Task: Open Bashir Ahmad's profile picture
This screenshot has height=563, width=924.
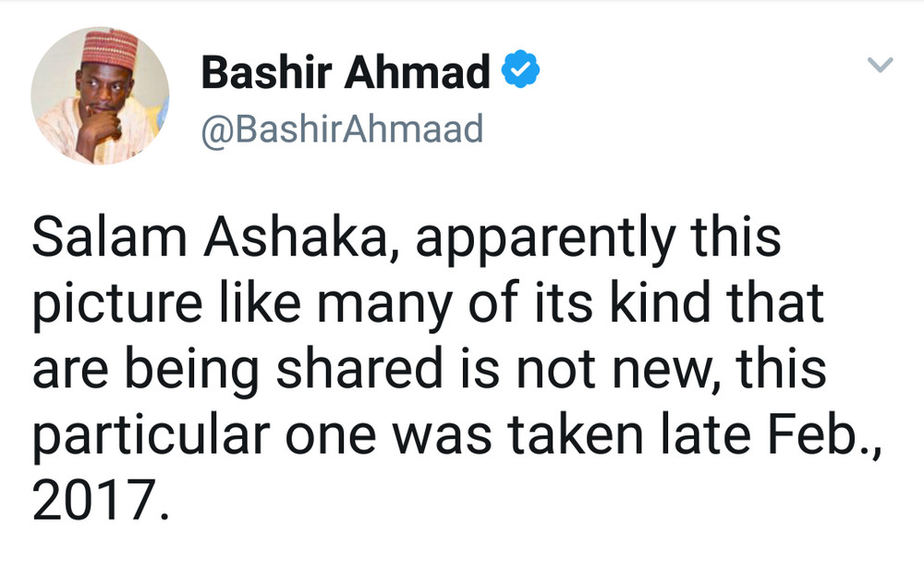Action: coord(100,96)
